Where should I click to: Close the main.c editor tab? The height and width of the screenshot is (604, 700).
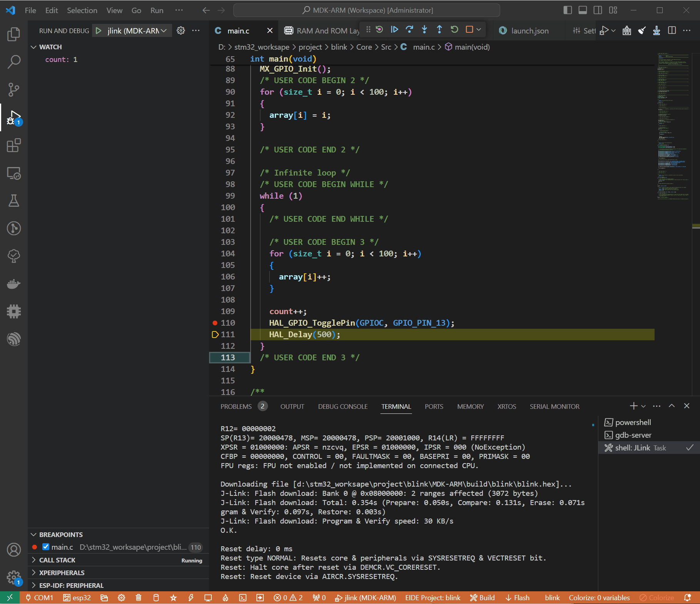(x=270, y=30)
